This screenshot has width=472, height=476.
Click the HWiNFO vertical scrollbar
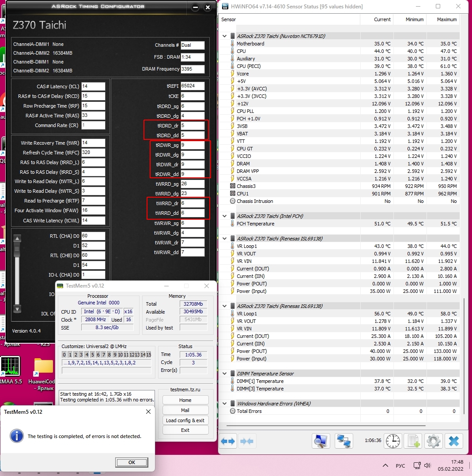click(464, 356)
